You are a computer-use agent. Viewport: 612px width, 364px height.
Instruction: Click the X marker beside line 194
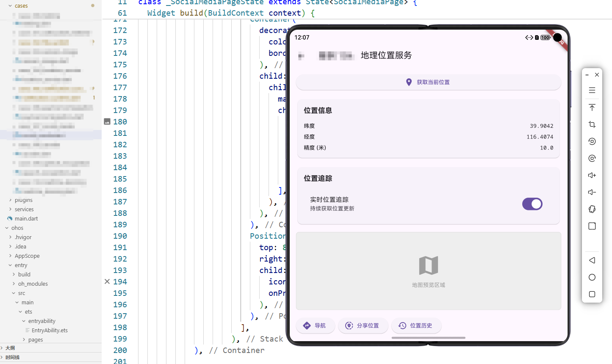(x=107, y=281)
